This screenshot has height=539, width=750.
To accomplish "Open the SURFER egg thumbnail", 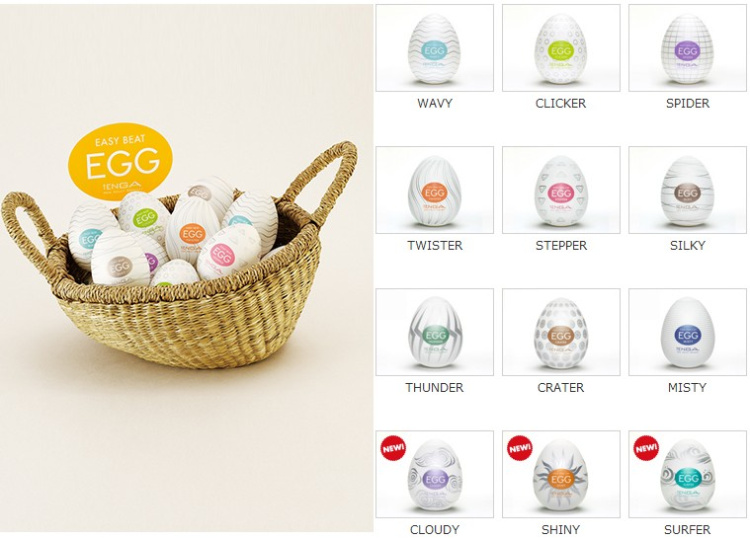I will pos(687,474).
